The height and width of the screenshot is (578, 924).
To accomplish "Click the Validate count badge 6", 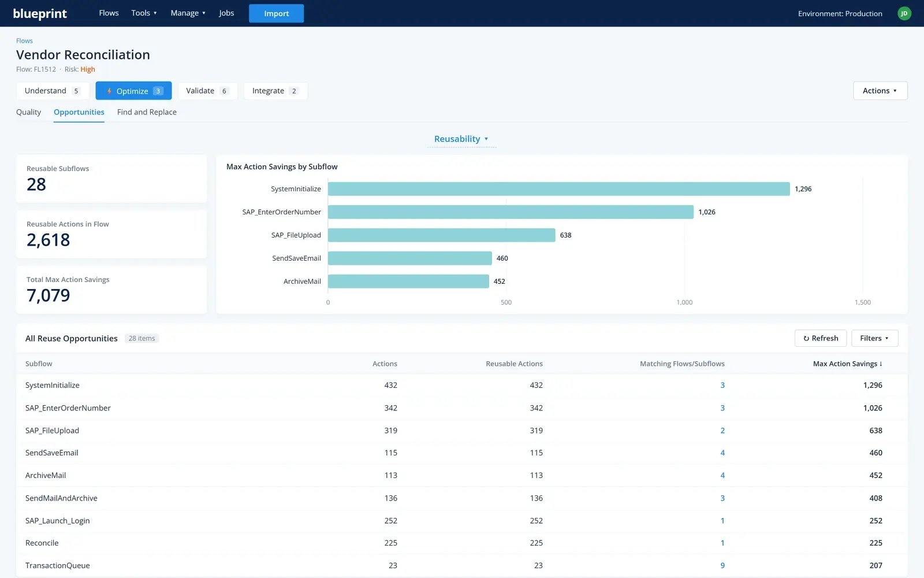I will pos(224,91).
